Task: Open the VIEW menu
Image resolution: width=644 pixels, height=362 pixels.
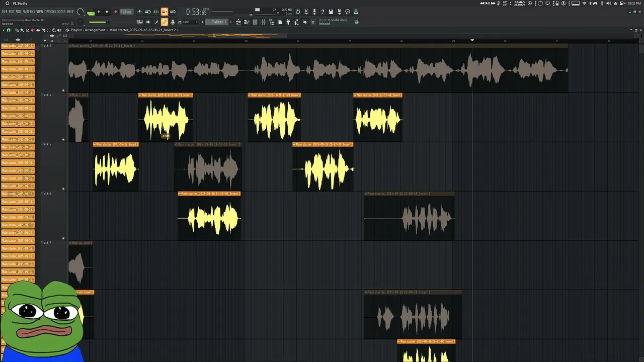Action: 40,12
